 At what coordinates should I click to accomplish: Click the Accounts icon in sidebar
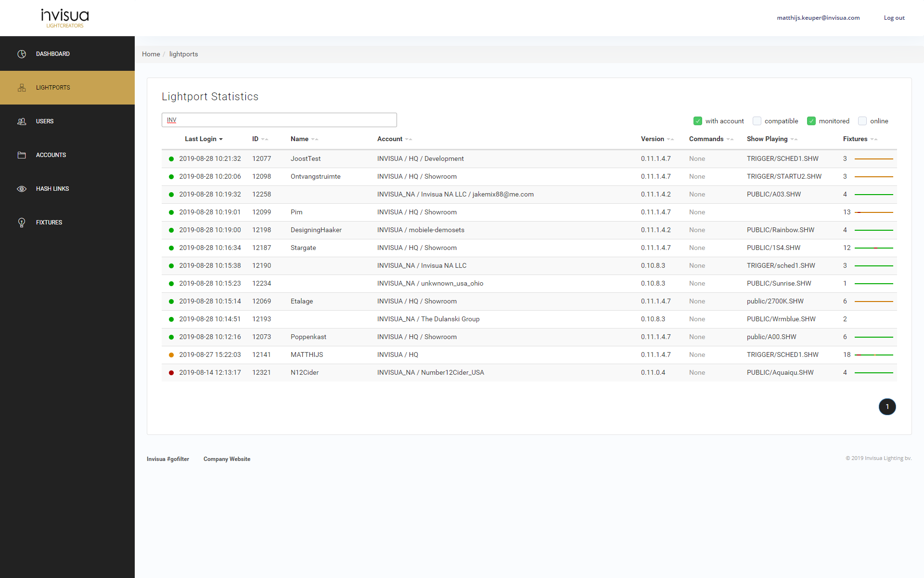coord(21,155)
